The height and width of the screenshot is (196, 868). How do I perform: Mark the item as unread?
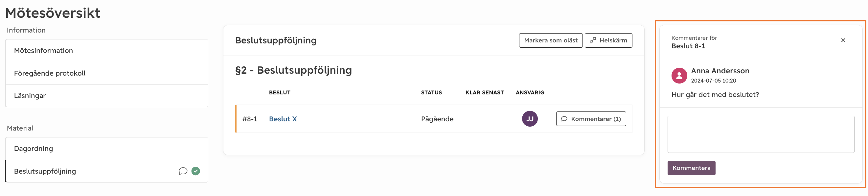coord(550,40)
